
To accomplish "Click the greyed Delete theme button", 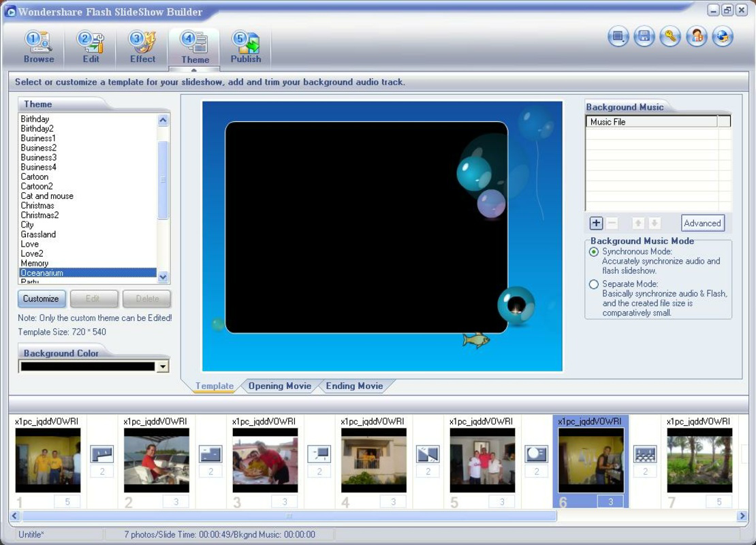I will pos(146,298).
